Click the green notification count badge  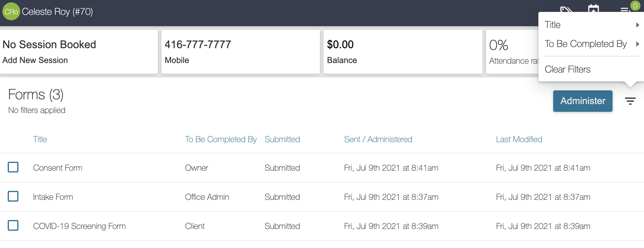[x=635, y=6]
